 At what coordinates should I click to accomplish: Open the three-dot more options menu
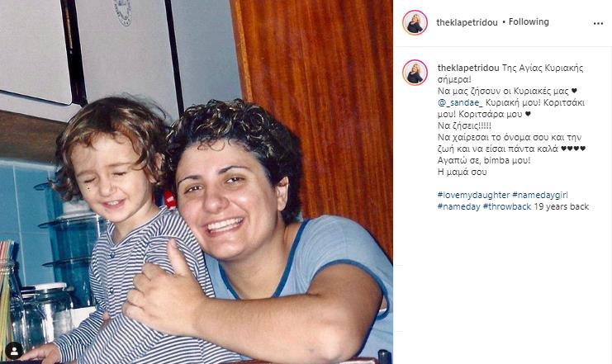598,24
